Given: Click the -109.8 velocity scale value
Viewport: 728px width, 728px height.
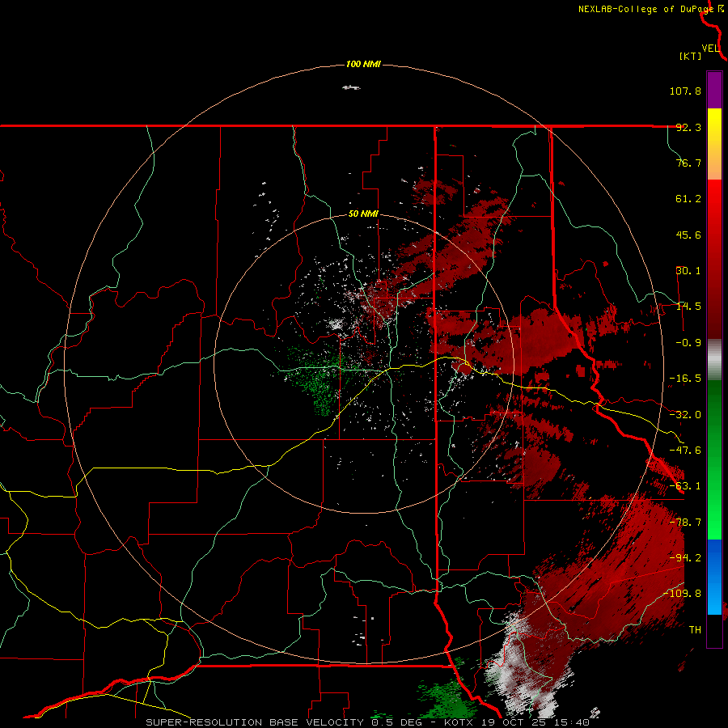Looking at the screenshot, I should tap(683, 594).
